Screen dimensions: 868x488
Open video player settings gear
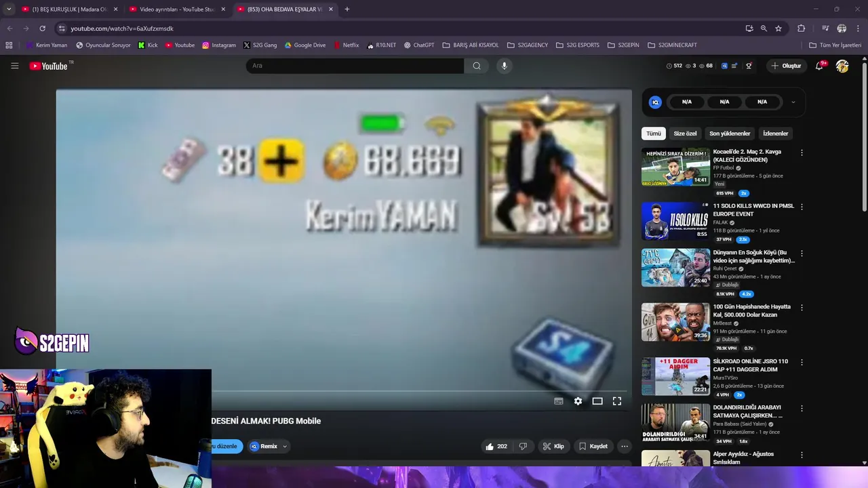point(578,401)
